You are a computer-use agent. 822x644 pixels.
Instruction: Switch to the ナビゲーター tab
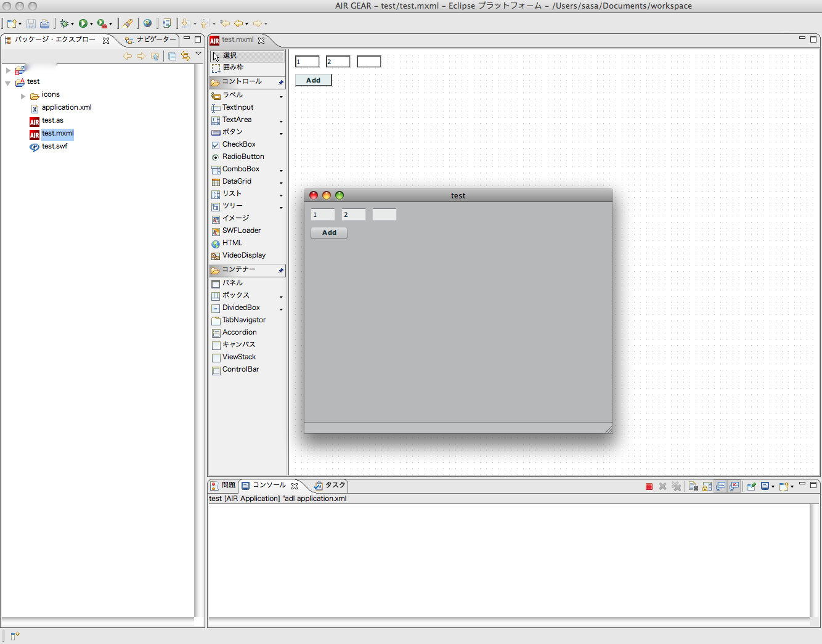click(155, 39)
